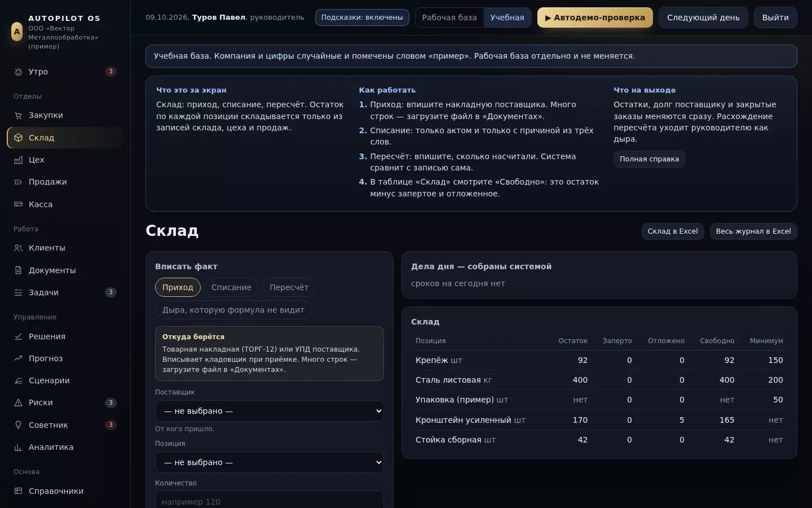Advance with the Следующий день button
The image size is (812, 508).
tap(703, 17)
